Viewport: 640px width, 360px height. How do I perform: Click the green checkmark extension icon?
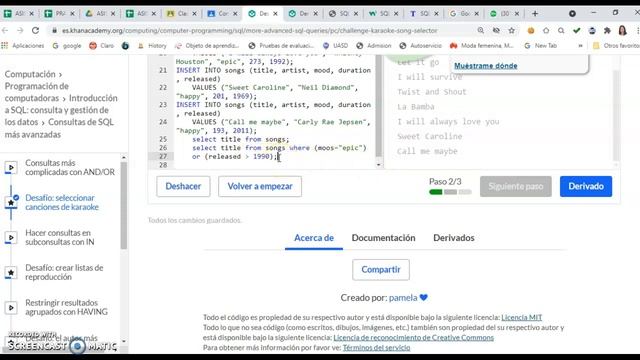(x=576, y=30)
